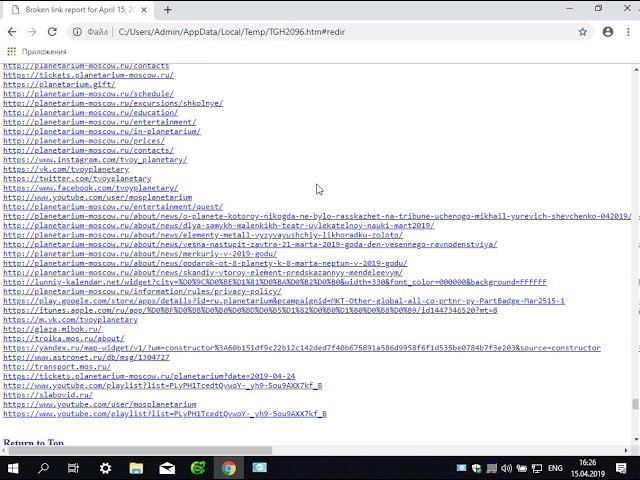Open the Chrome three-dot menu
The width and height of the screenshot is (640, 480).
click(x=628, y=32)
